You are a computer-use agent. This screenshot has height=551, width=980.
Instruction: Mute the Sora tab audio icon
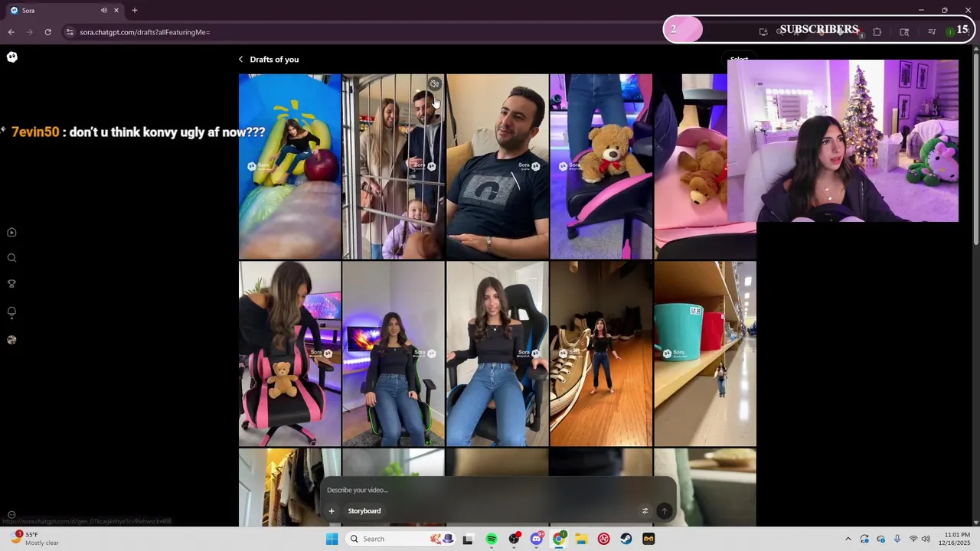point(104,10)
